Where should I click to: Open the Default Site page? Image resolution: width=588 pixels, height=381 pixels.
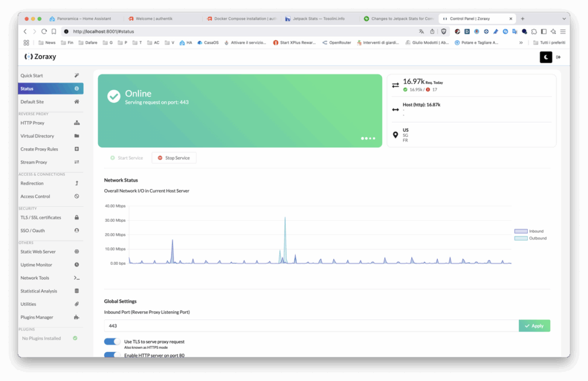point(51,102)
